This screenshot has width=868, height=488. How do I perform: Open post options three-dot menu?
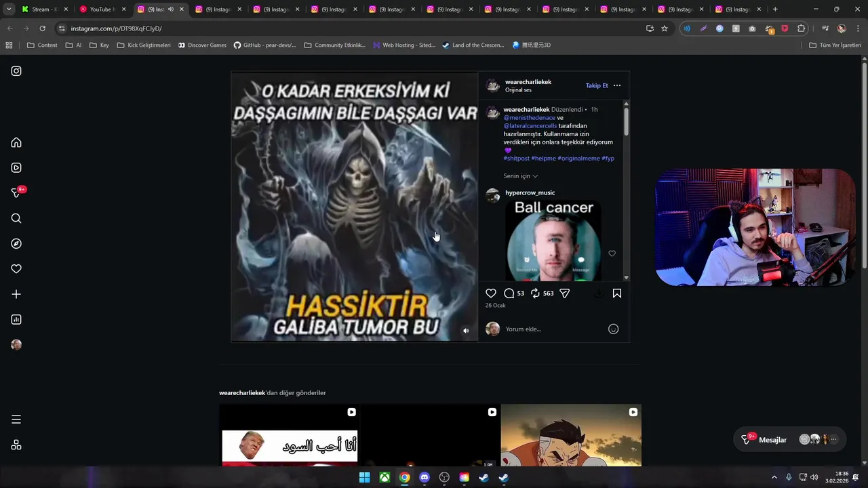coord(616,85)
